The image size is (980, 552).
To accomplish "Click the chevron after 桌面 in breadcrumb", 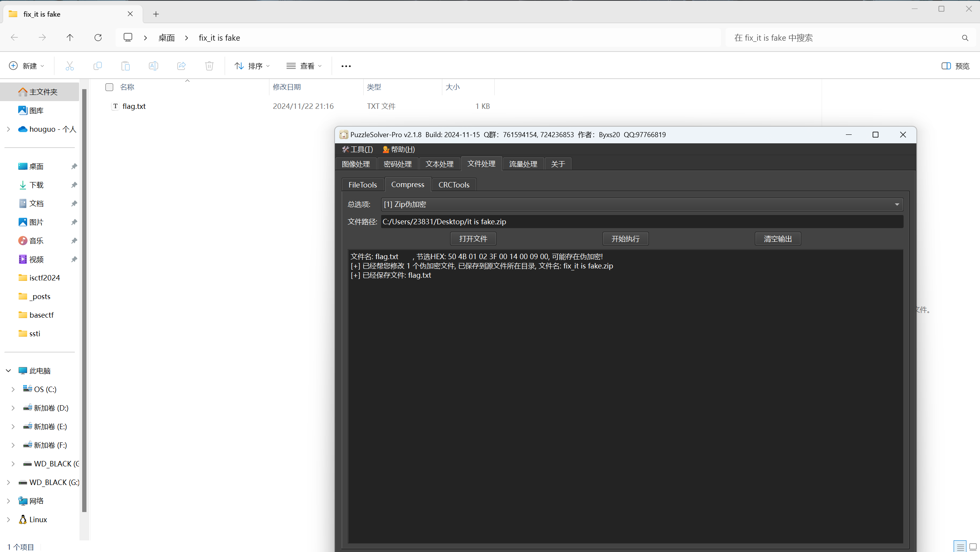I will point(187,38).
